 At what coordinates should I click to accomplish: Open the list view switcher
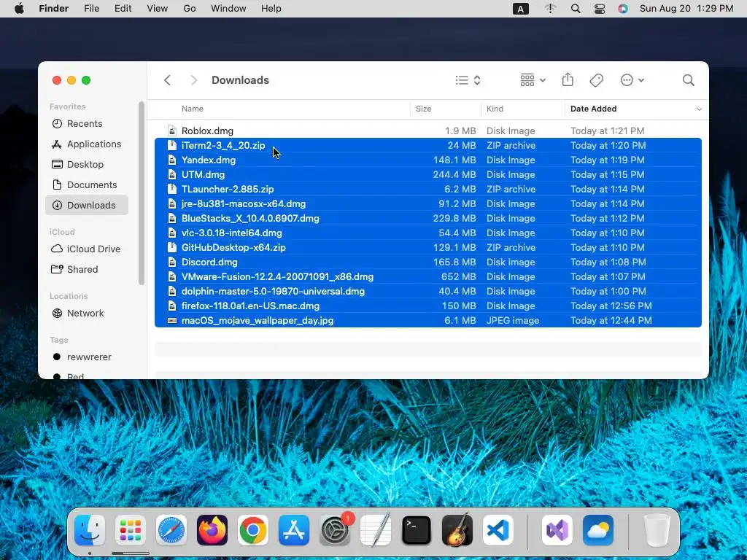click(x=468, y=80)
